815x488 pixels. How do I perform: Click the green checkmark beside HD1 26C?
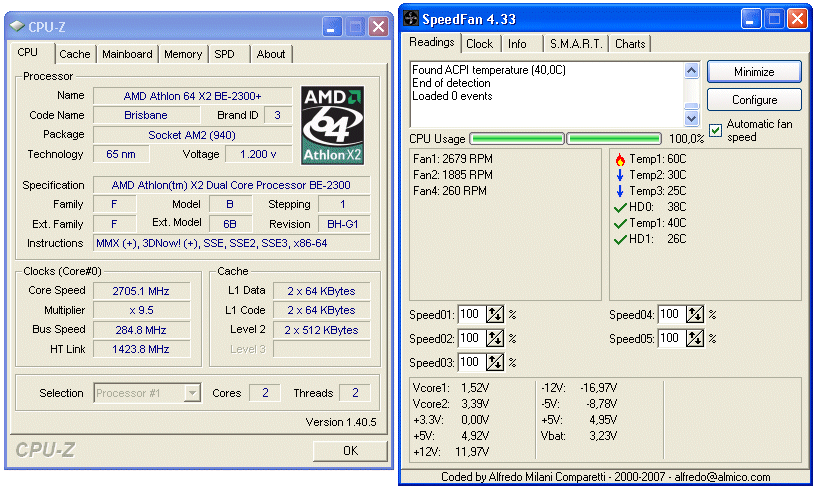coord(620,240)
